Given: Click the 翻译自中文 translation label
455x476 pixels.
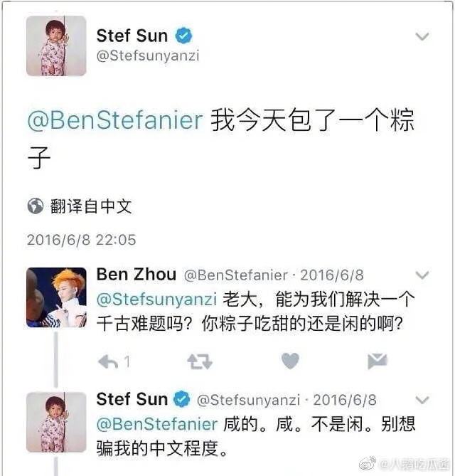Looking at the screenshot, I should [x=91, y=206].
